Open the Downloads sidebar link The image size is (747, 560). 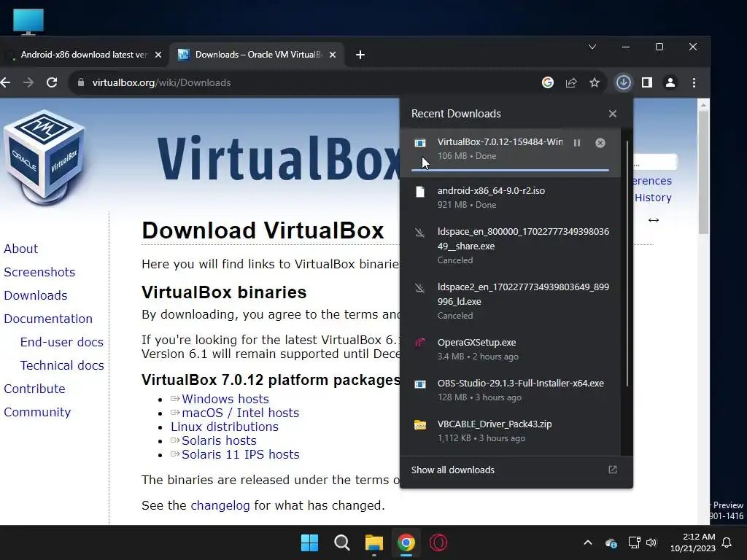coord(35,295)
